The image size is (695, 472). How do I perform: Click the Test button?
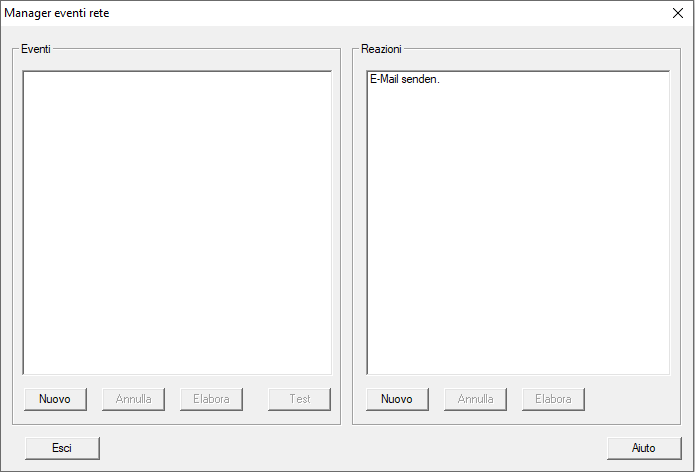[x=299, y=399]
